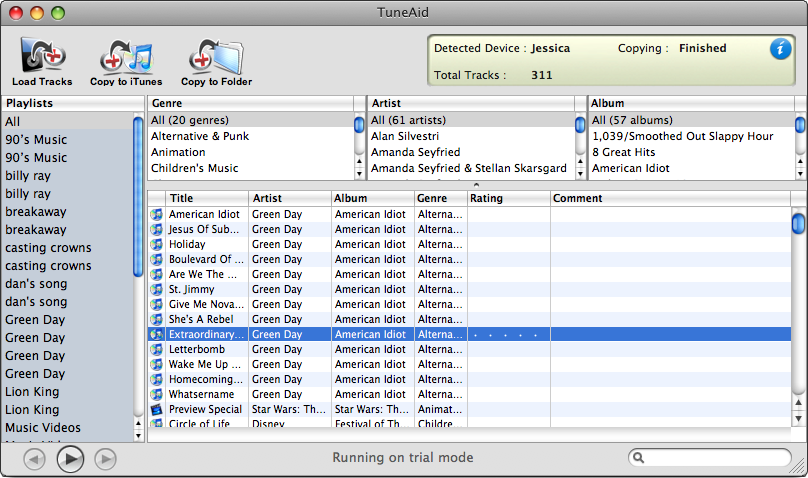This screenshot has height=478, width=808.
Task: Skip to previous track button
Action: [34, 459]
